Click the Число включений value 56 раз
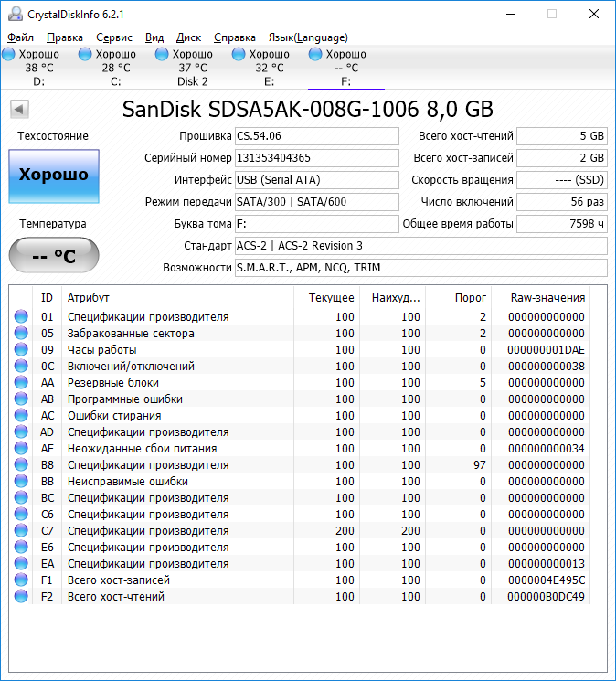 pyautogui.click(x=562, y=201)
